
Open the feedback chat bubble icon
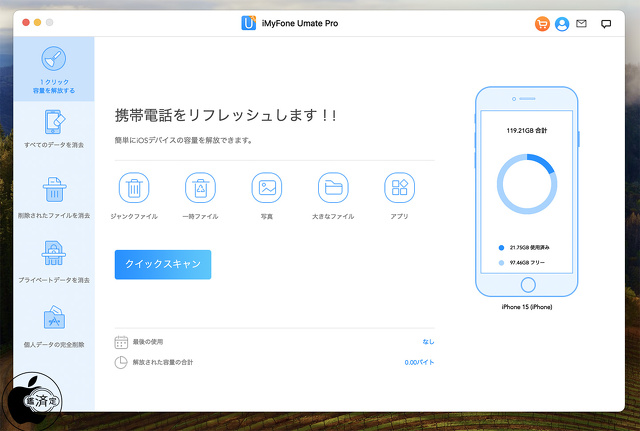606,24
